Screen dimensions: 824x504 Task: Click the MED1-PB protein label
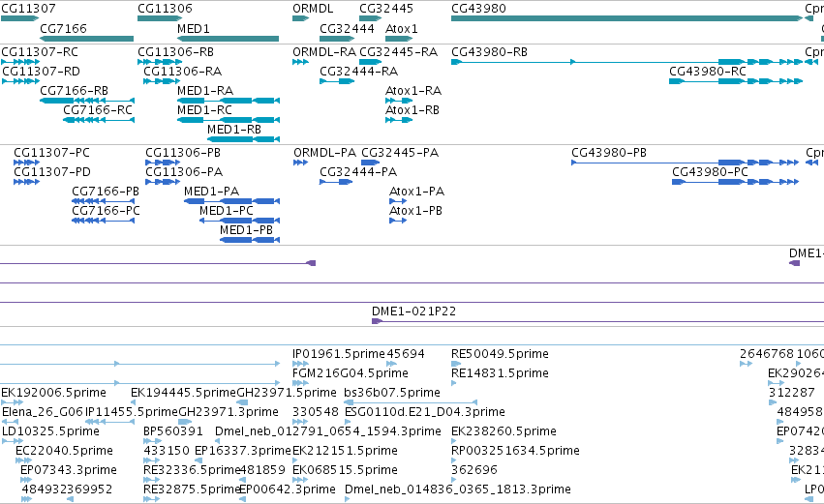246,230
